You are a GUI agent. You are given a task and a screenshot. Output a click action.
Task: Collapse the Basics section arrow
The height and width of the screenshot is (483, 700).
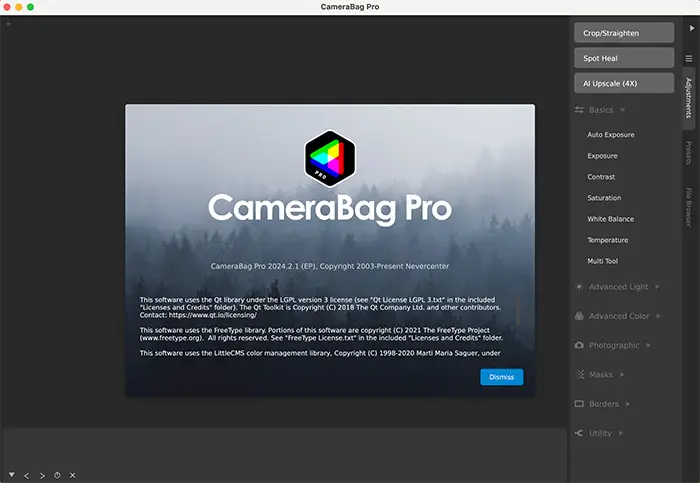[x=622, y=110]
